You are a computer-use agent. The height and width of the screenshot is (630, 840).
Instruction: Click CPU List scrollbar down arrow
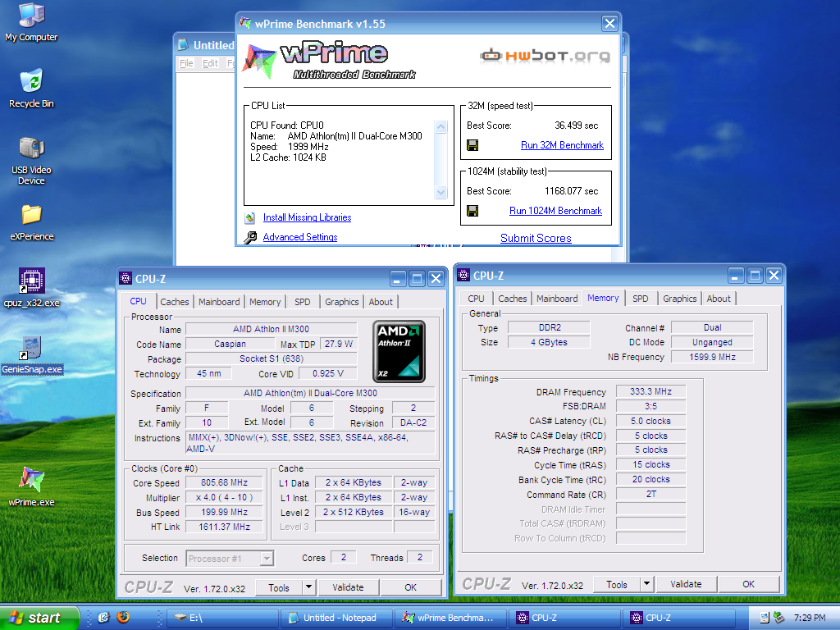(x=441, y=192)
